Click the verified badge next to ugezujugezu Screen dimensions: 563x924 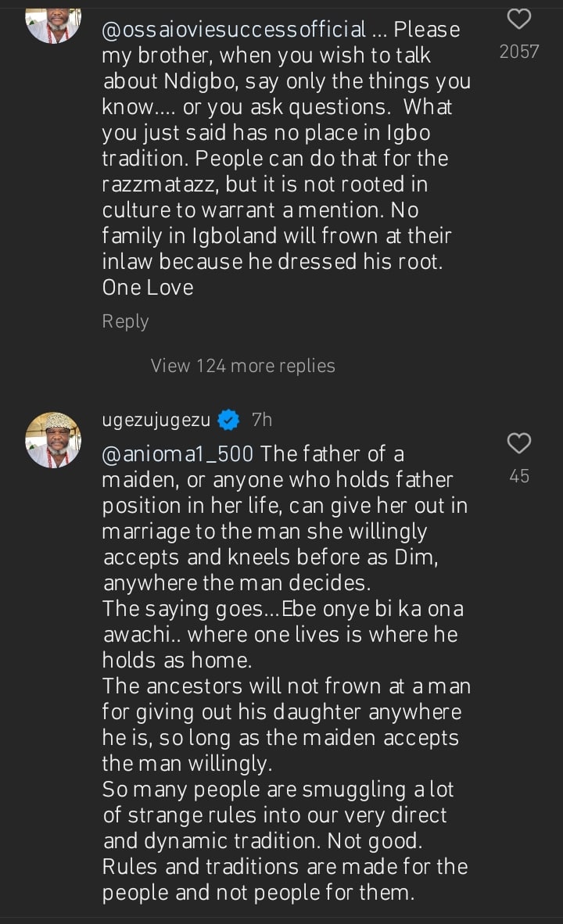tap(227, 419)
